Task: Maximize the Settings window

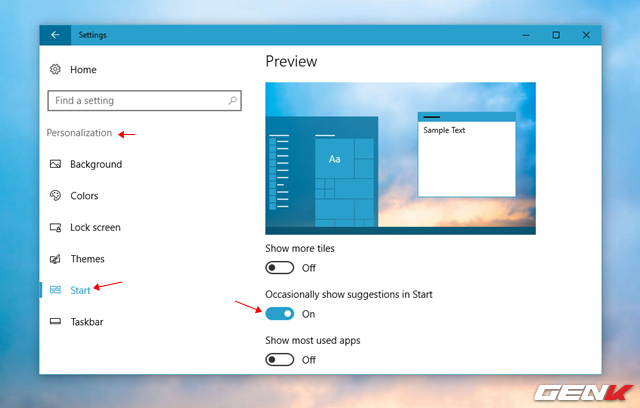Action: 556,35
